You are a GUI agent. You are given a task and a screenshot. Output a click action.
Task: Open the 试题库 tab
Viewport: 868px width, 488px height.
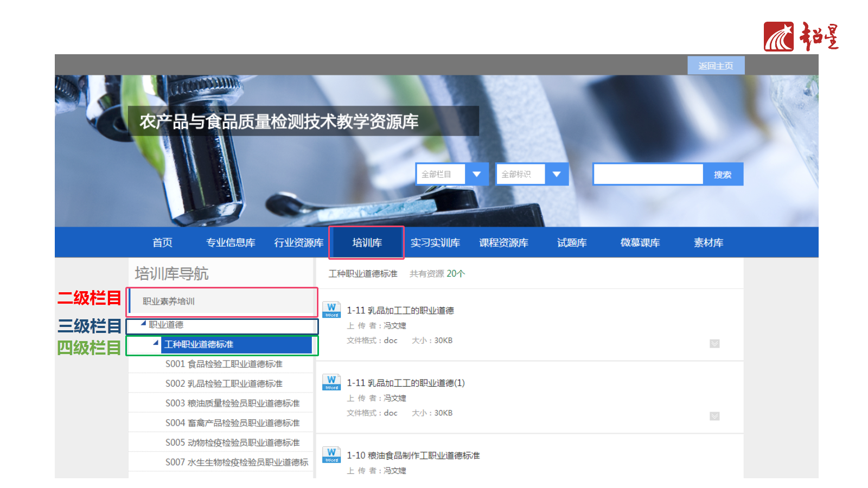572,242
